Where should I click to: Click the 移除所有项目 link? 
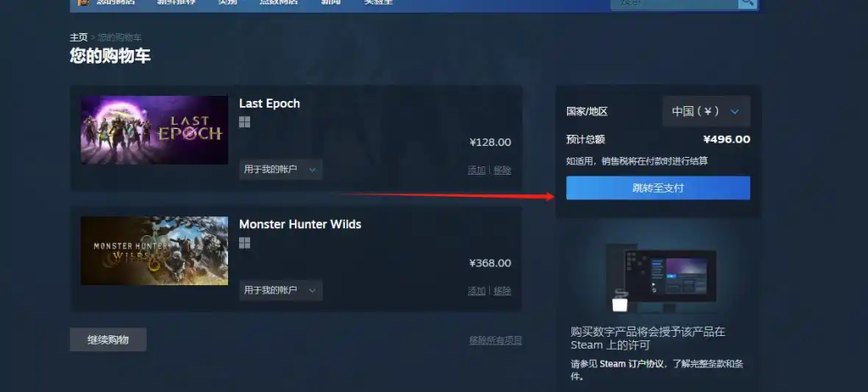[496, 340]
